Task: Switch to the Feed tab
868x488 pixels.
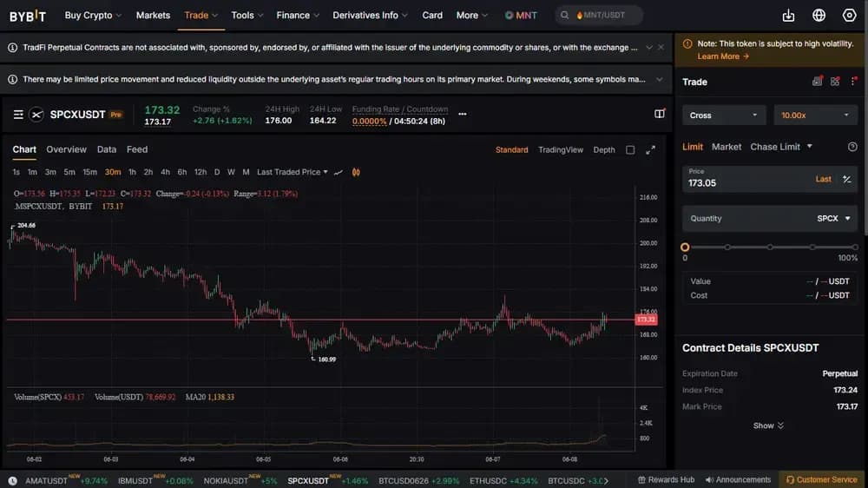Action: tap(137, 149)
